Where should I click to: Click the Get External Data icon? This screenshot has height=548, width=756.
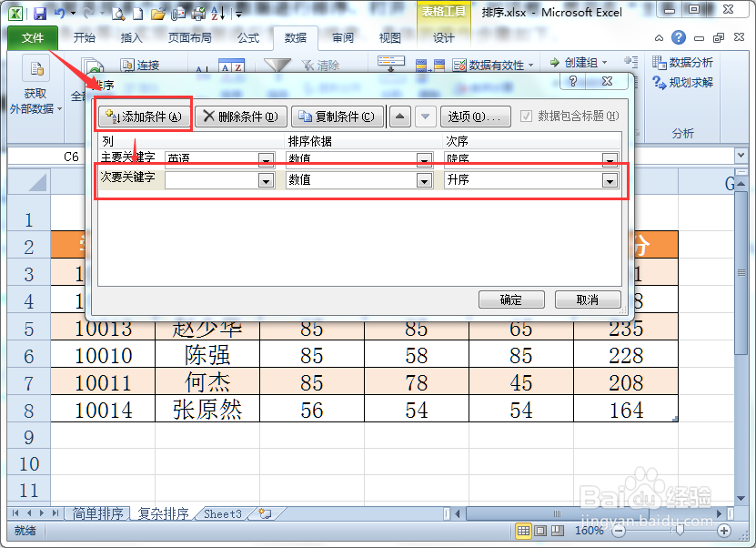pos(36,69)
